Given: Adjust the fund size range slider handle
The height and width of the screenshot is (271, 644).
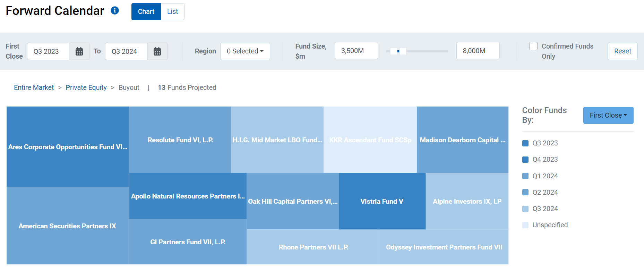Looking at the screenshot, I should tap(398, 51).
